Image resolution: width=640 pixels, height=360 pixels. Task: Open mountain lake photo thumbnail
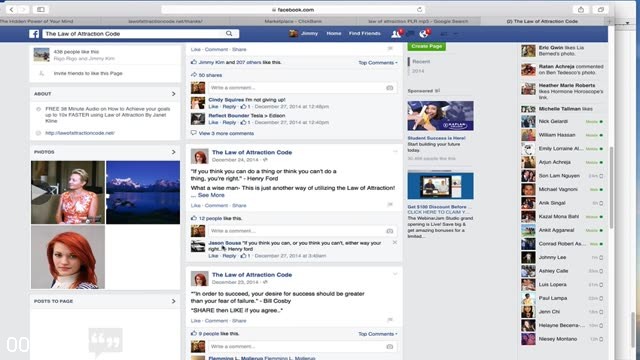[143, 192]
